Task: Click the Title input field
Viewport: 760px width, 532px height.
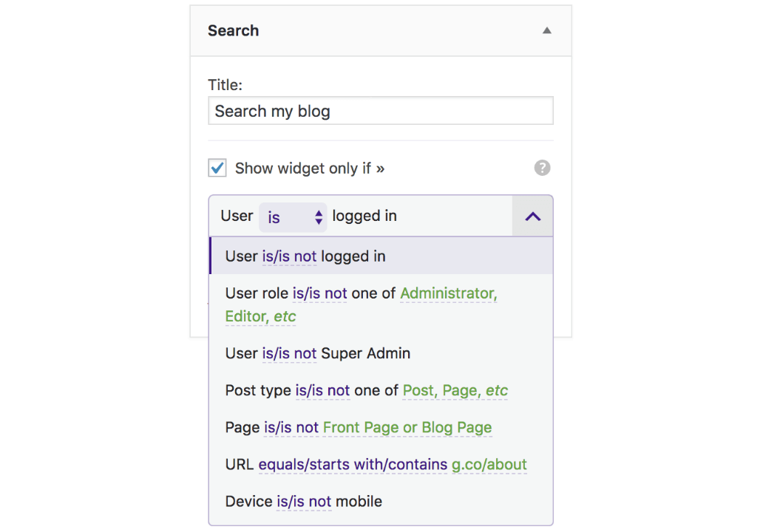Action: point(381,111)
